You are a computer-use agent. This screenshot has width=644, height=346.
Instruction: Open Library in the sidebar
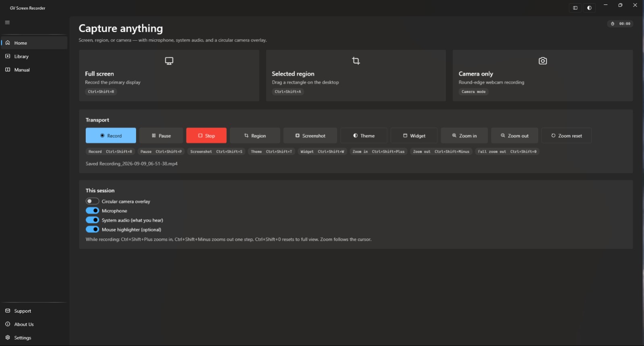coord(34,56)
